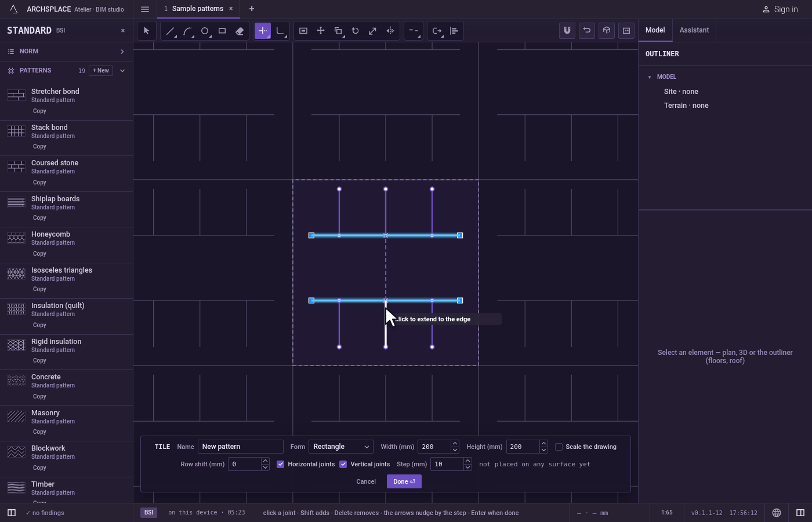Toggle Horizontal joints checkbox
Viewport: 812px width, 522px height.
[281, 464]
